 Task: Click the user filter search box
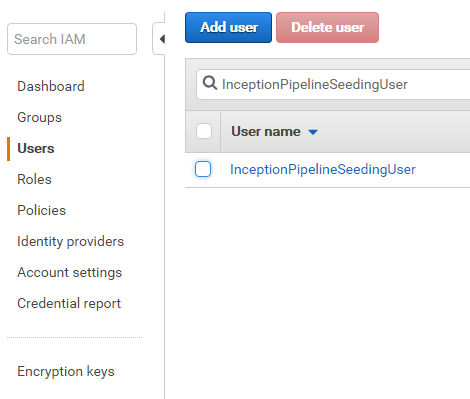[333, 84]
